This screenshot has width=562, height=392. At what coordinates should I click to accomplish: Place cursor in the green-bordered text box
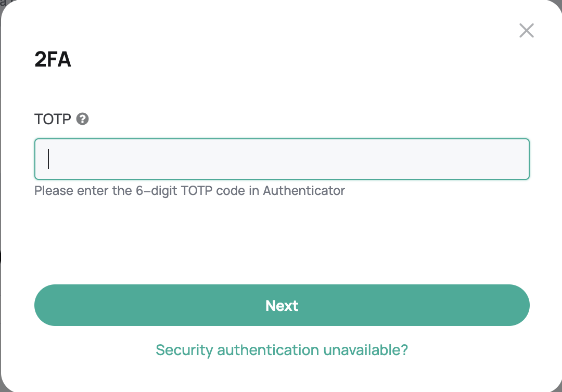[282, 159]
